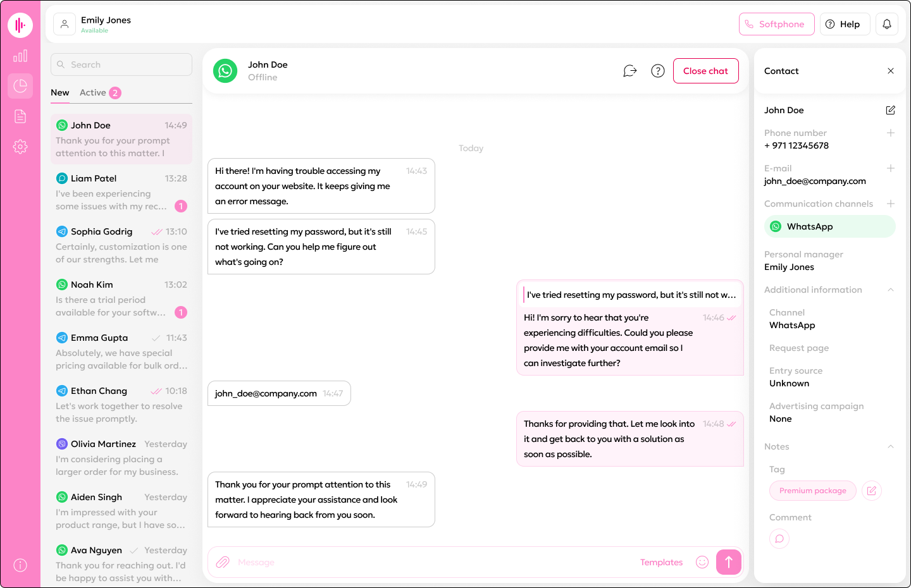Add a new communication channel
911x588 pixels.
pyautogui.click(x=890, y=204)
